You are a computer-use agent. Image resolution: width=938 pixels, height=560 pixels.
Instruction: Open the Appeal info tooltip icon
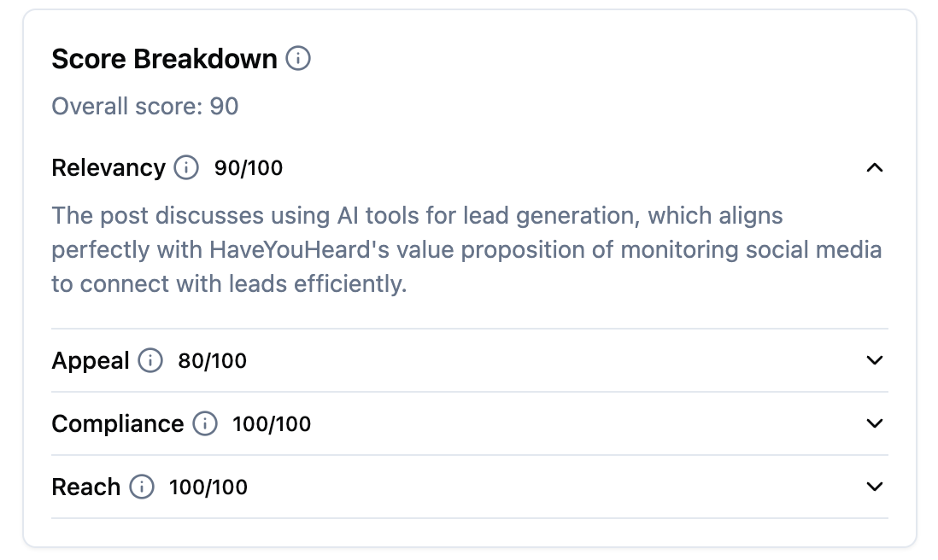150,360
